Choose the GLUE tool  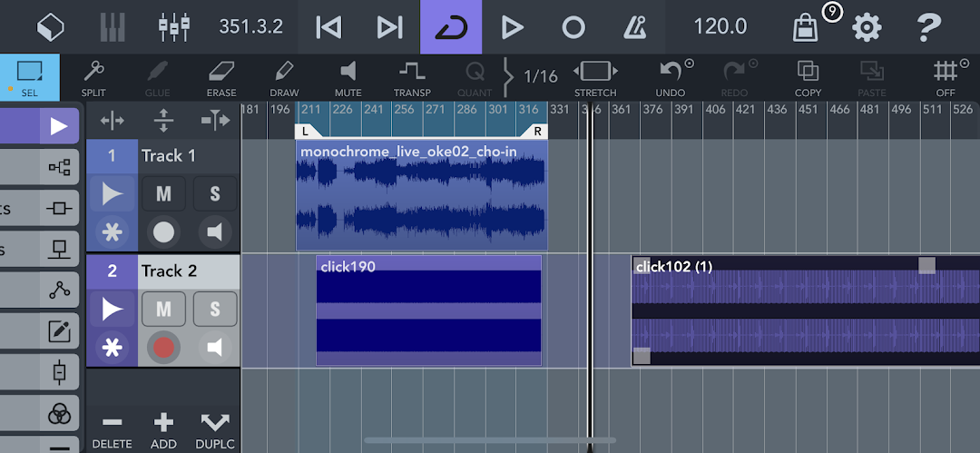coord(158,77)
